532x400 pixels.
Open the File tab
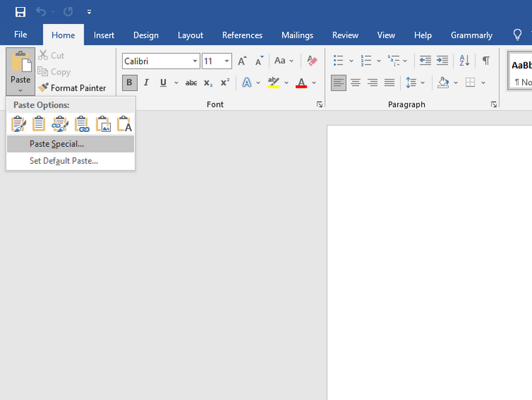click(x=21, y=35)
